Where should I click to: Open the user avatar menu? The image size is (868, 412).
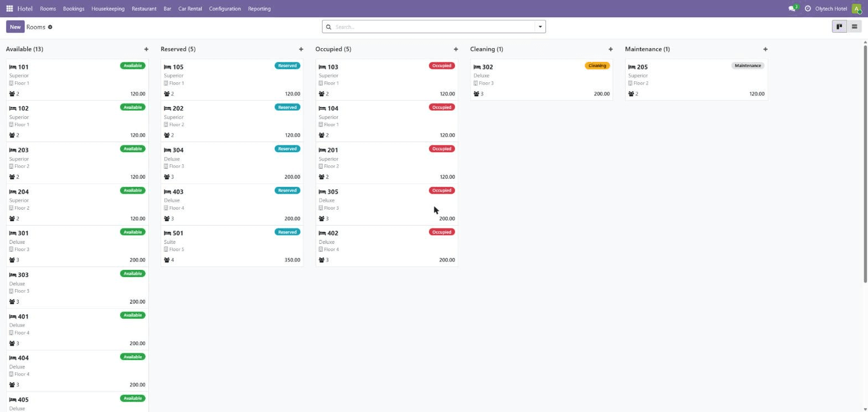[x=857, y=9]
